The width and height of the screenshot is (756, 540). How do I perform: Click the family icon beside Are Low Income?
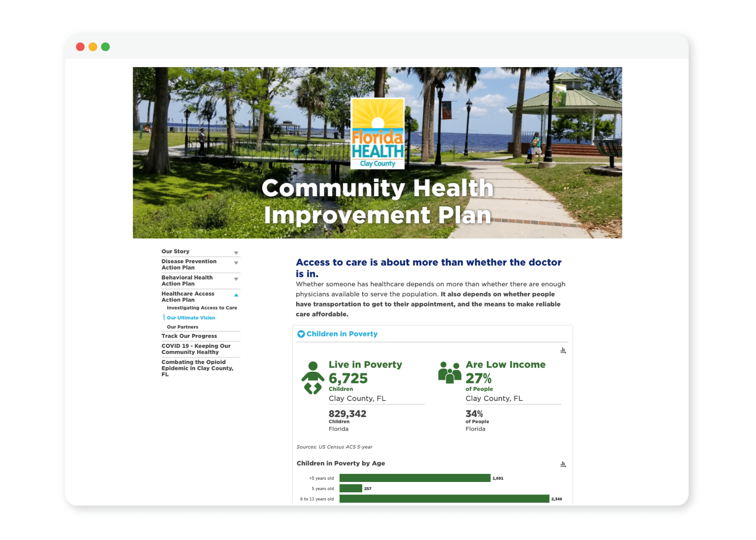[450, 373]
